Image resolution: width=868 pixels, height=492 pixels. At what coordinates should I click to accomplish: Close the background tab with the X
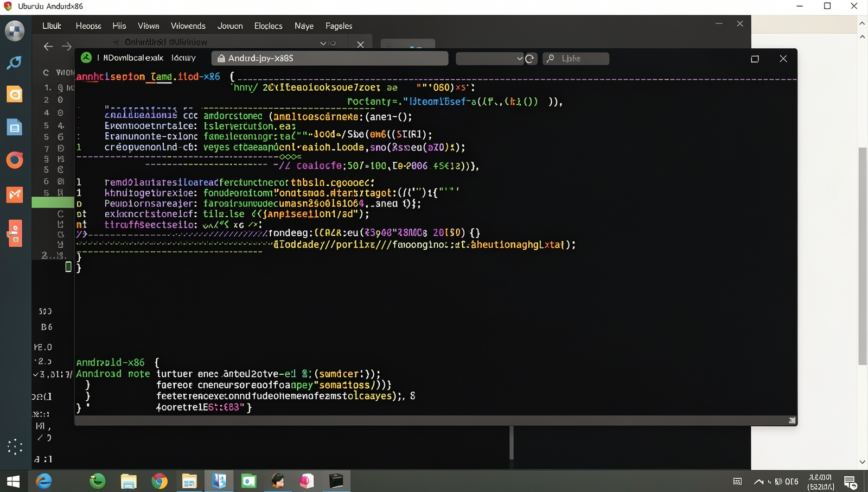[360, 45]
